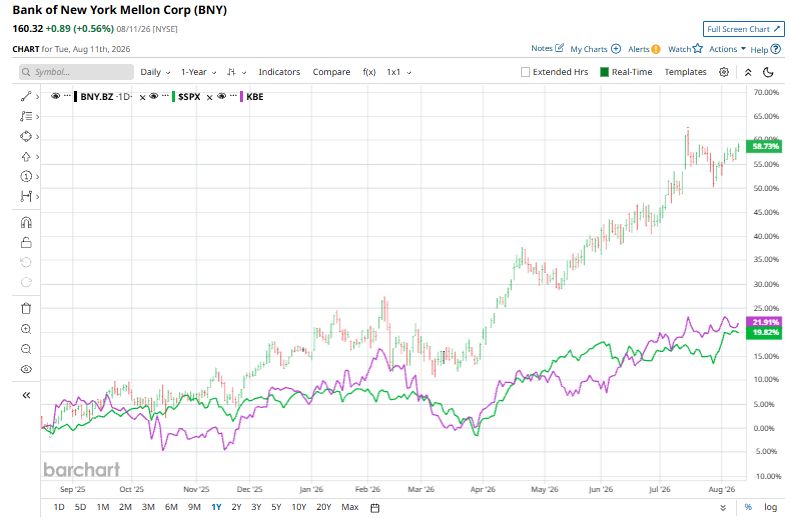Switch to dark mode moon icon
The width and height of the screenshot is (790, 522).
[768, 72]
